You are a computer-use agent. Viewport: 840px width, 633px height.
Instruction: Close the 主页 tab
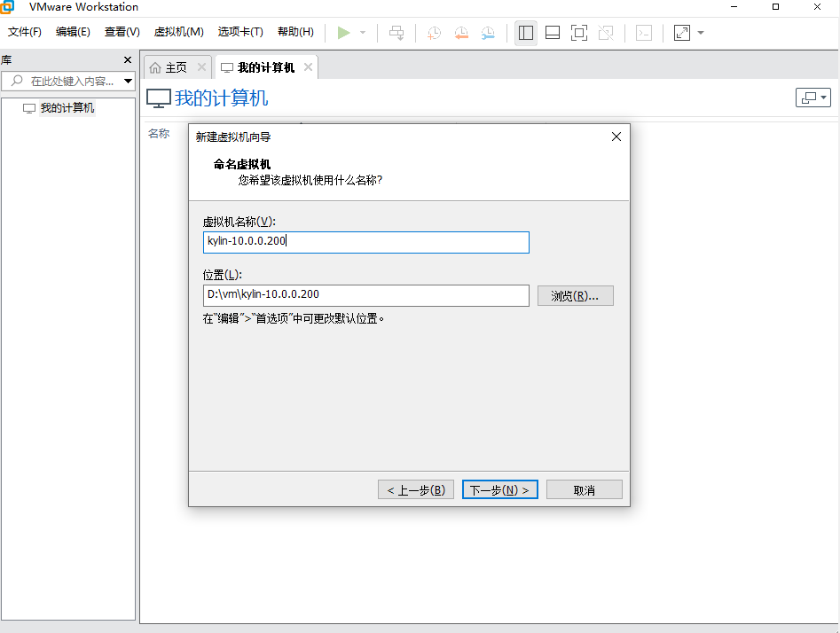click(x=201, y=67)
